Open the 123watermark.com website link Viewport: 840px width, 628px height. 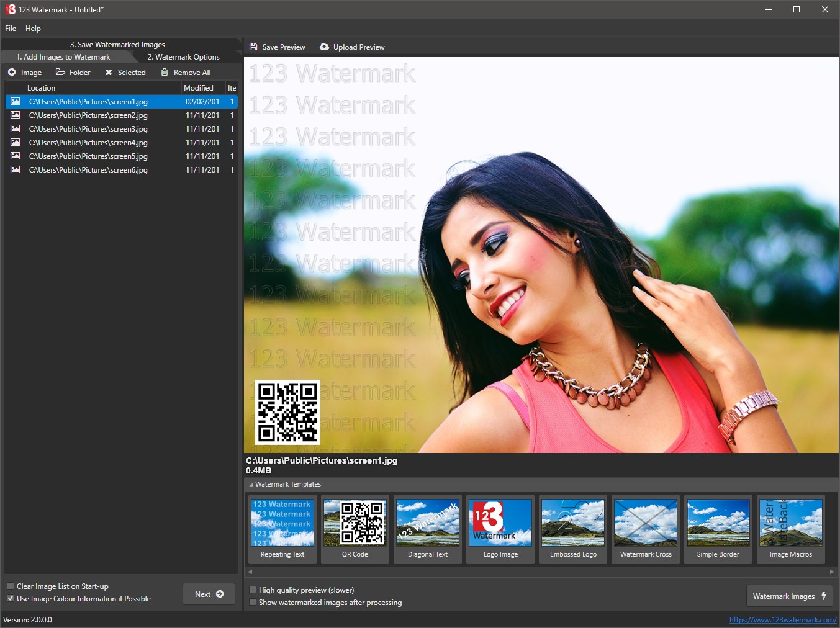point(782,620)
